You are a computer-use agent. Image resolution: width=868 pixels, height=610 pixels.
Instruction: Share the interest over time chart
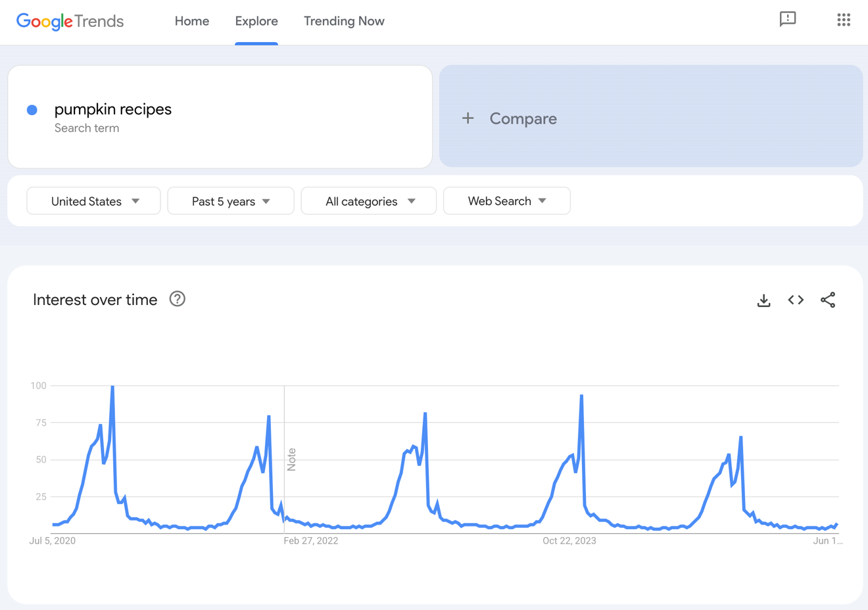828,300
